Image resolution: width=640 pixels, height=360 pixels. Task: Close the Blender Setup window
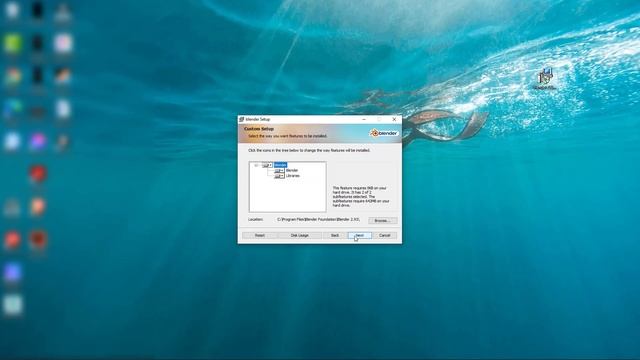pos(394,119)
